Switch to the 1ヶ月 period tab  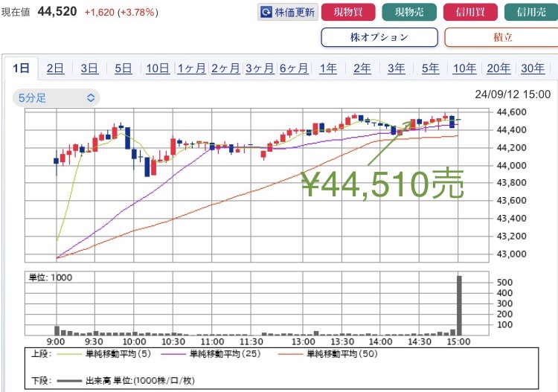point(191,68)
